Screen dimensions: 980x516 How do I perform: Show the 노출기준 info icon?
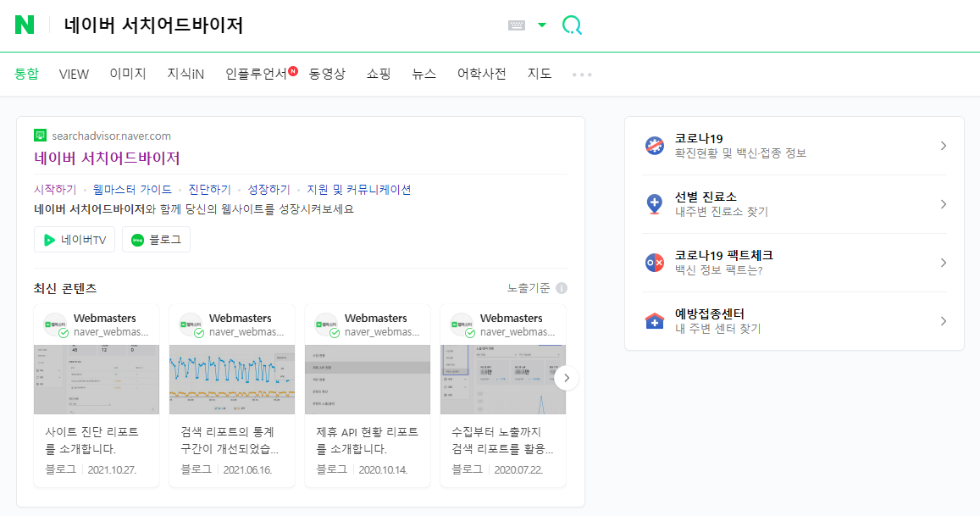coord(562,288)
